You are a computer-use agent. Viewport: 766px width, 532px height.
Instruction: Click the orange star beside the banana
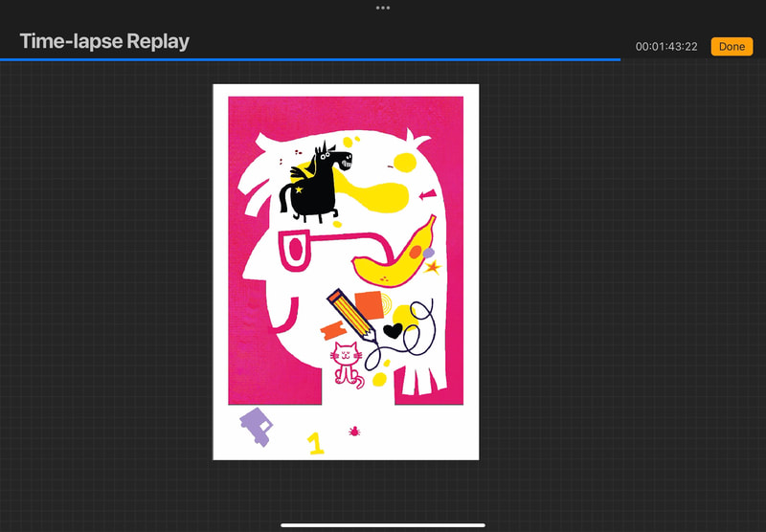432,266
